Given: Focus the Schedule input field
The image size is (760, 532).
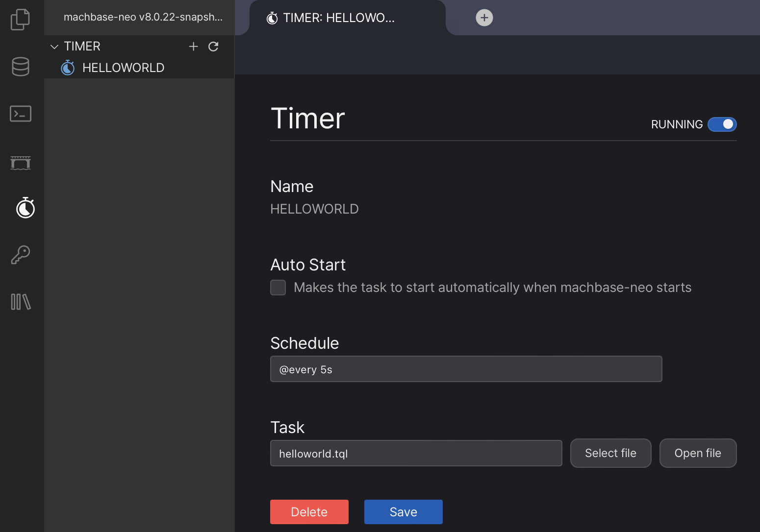Looking at the screenshot, I should tap(466, 369).
